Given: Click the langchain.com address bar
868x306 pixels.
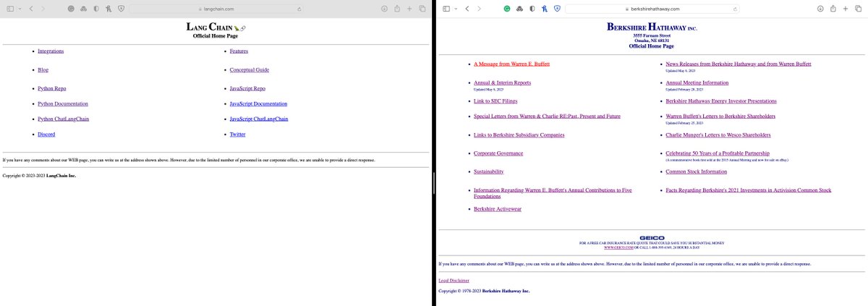Looking at the screenshot, I should [218, 9].
